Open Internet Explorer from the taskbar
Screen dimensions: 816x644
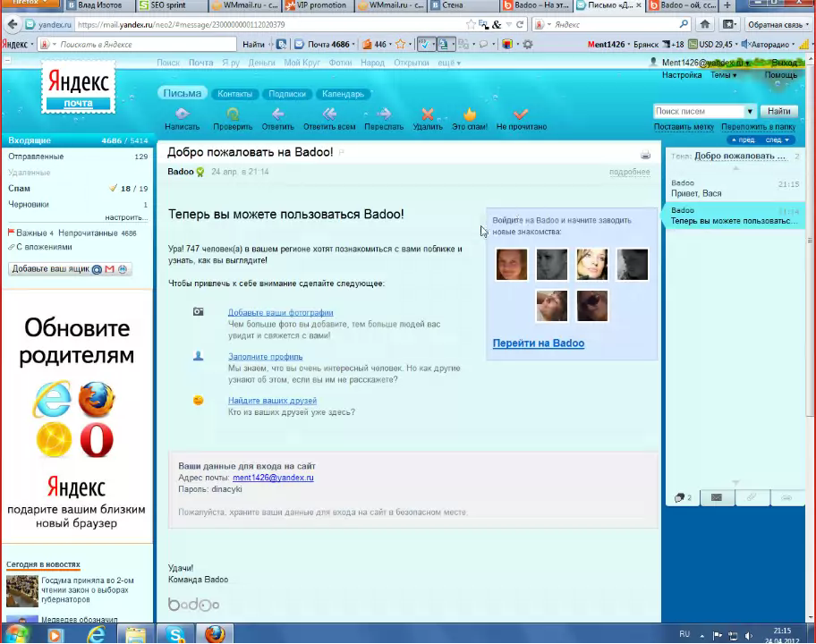[x=97, y=634]
